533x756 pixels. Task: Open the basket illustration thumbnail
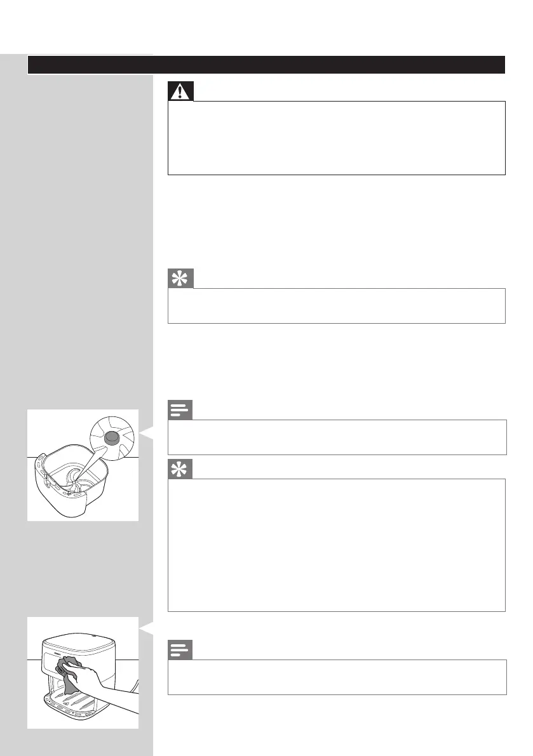point(83,465)
